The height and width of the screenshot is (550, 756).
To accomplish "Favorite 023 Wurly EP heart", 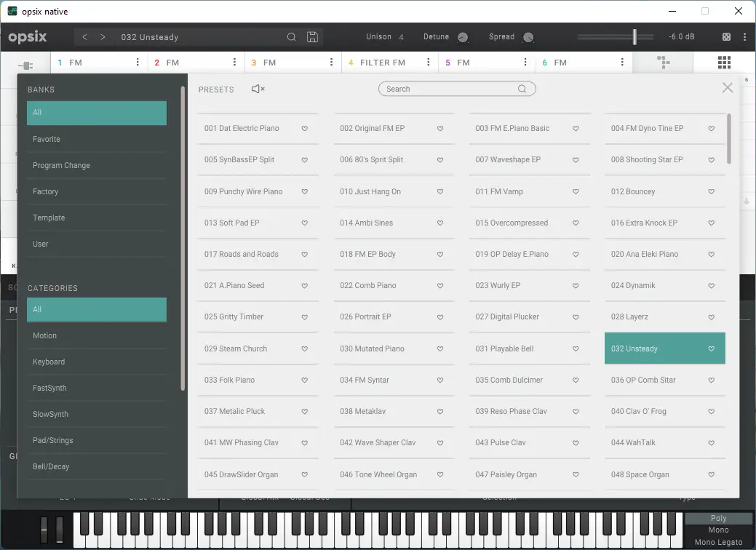I will 576,286.
